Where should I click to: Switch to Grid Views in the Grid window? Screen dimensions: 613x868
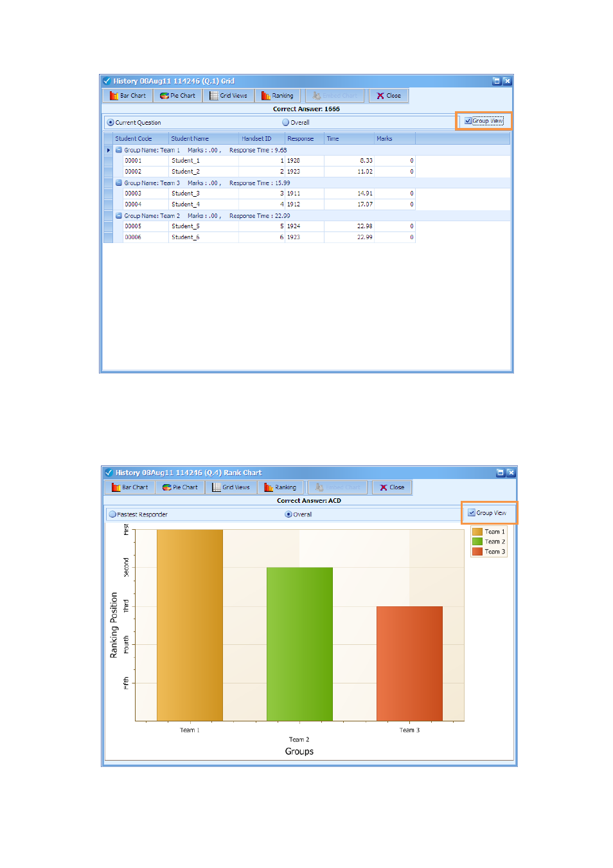coord(228,96)
